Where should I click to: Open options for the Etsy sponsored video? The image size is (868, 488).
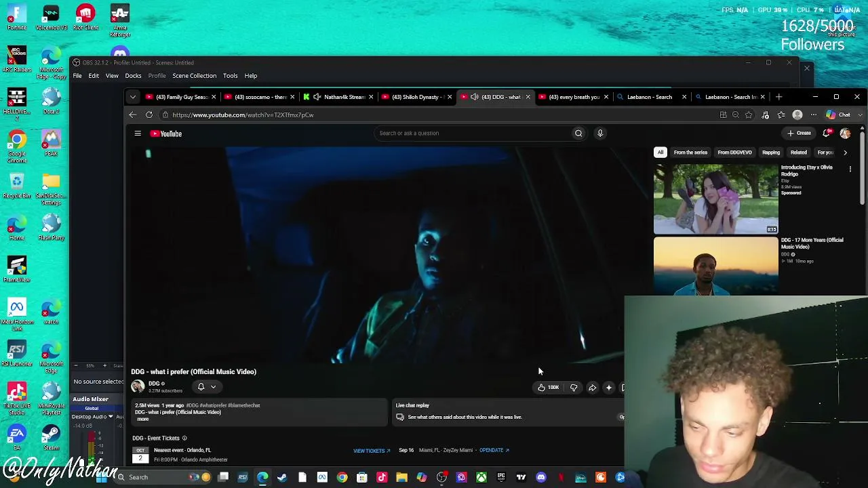(850, 169)
